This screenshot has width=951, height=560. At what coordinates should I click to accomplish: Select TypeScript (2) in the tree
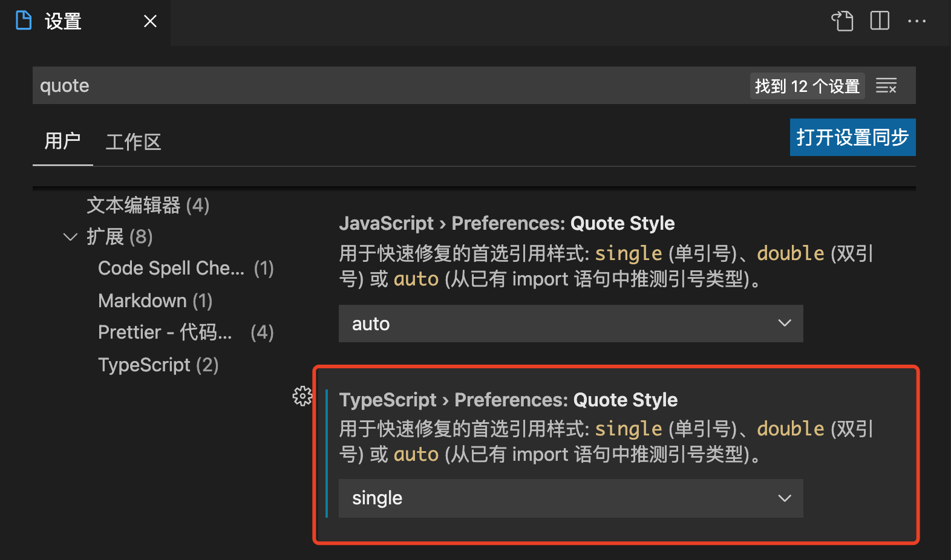158,365
